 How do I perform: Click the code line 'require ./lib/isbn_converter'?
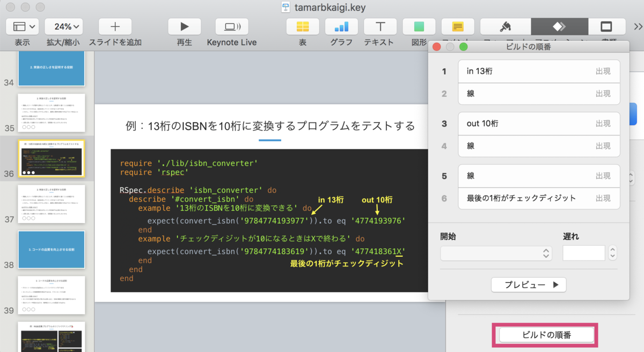(x=189, y=163)
